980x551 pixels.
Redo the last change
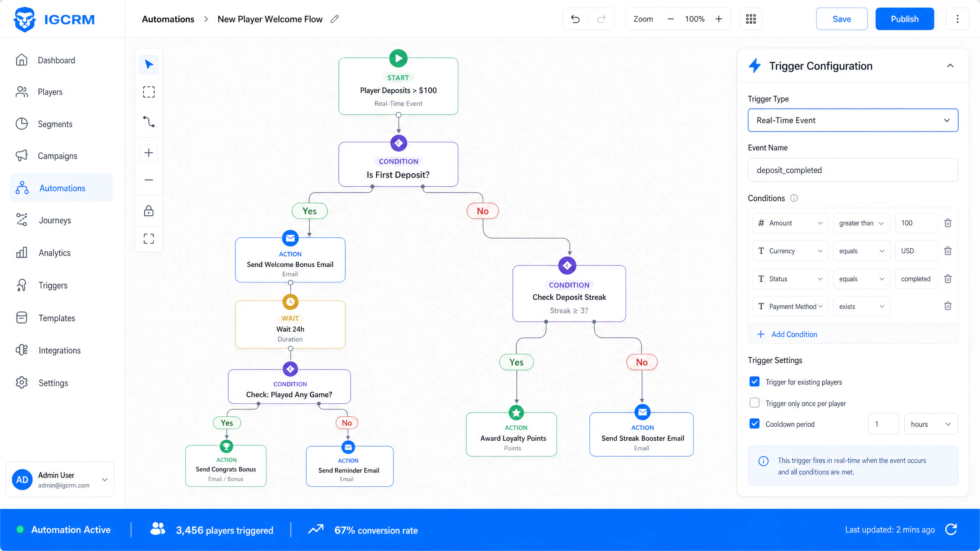click(601, 19)
